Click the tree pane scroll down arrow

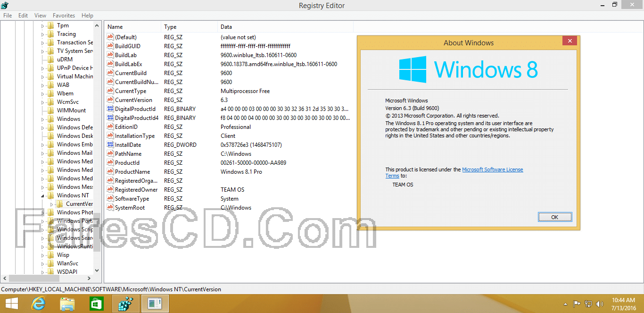97,271
